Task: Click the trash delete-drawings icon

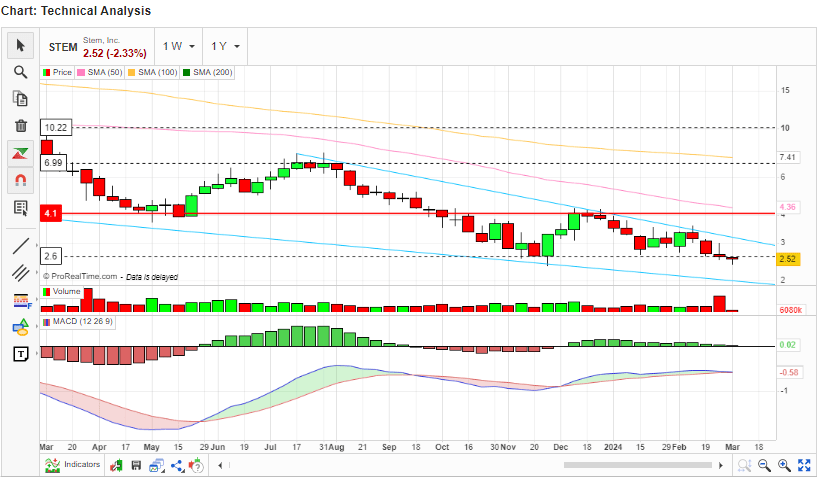Action: coord(20,126)
